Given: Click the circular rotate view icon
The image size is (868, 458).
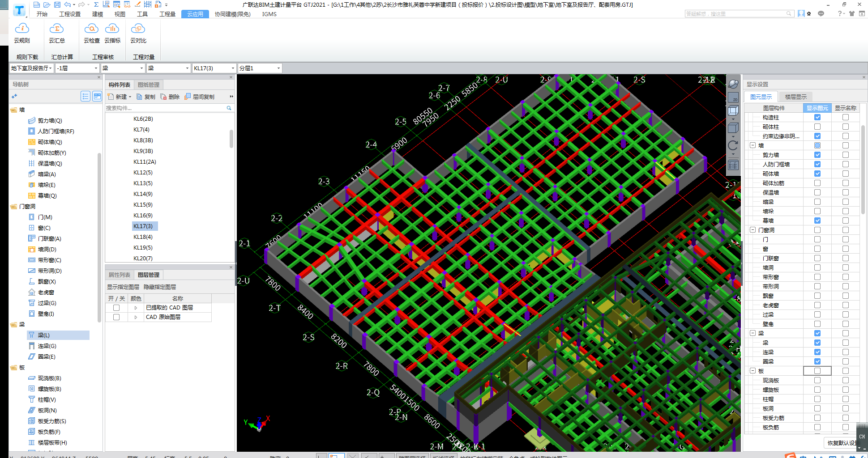Looking at the screenshot, I should point(733,145).
